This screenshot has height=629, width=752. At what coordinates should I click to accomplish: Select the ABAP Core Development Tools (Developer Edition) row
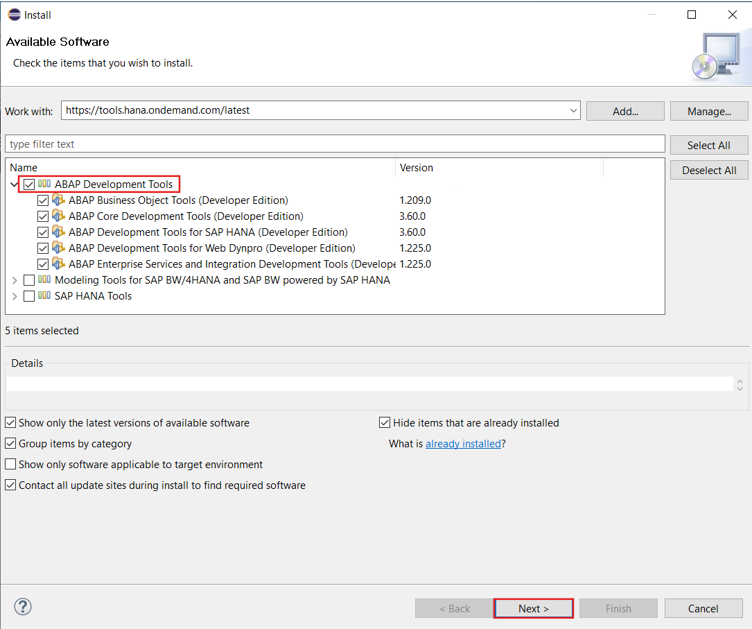[x=186, y=216]
